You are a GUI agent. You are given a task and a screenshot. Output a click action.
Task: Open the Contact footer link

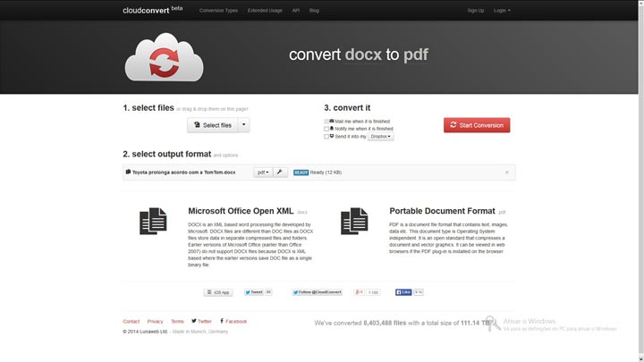click(131, 322)
